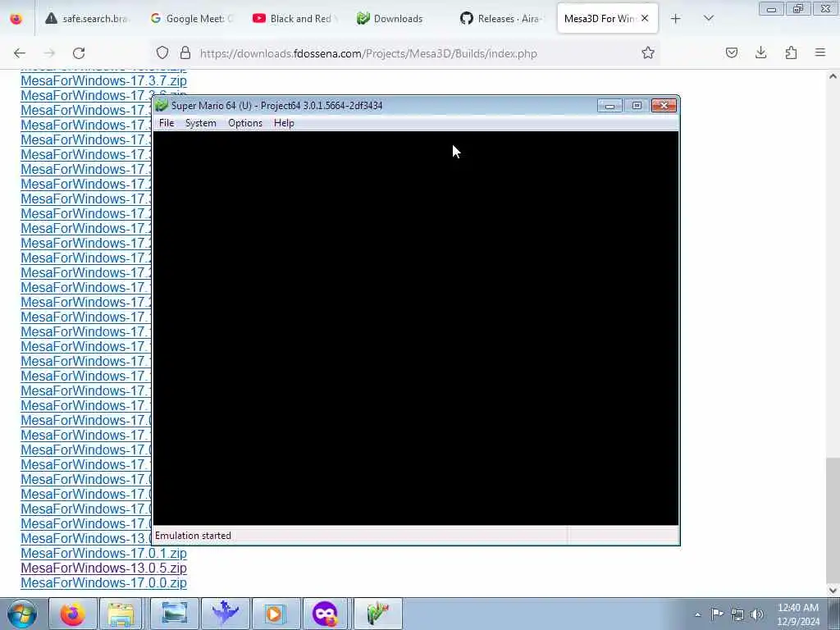Click the tracking protection shield icon
840x630 pixels.
162,52
